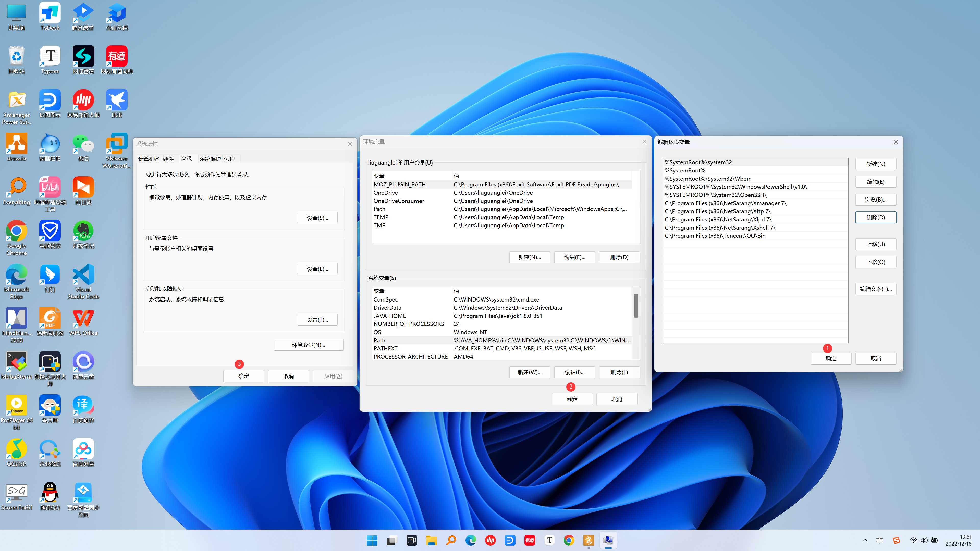This screenshot has height=551, width=980.
Task: Edit user variable with 编辑(E)...
Action: 574,257
